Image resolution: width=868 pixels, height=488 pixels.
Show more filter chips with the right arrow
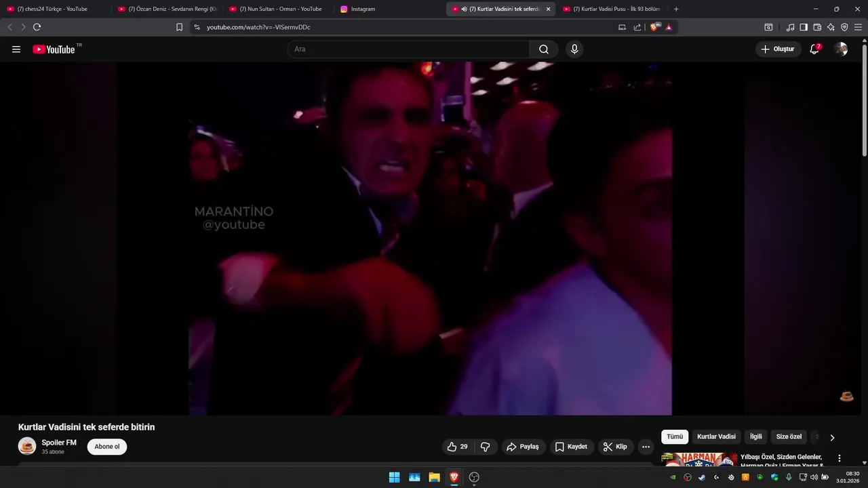tap(832, 437)
